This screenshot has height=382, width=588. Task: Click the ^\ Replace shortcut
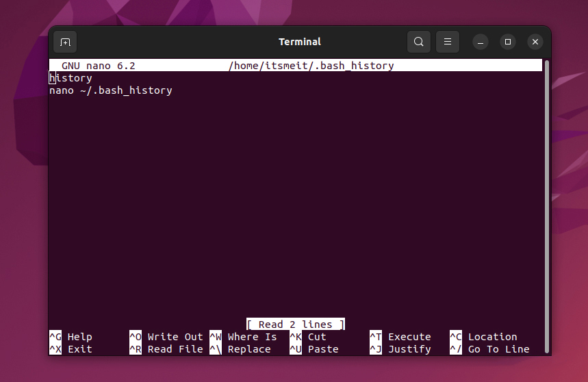pyautogui.click(x=240, y=349)
